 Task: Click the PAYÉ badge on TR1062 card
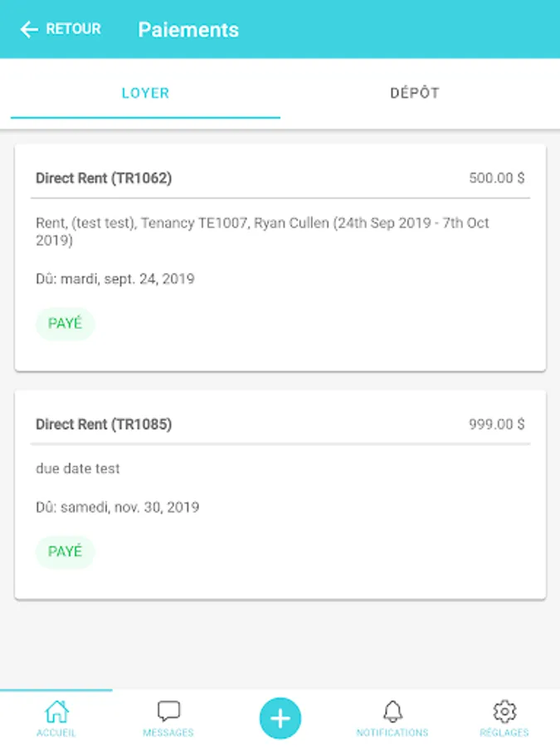coord(66,324)
